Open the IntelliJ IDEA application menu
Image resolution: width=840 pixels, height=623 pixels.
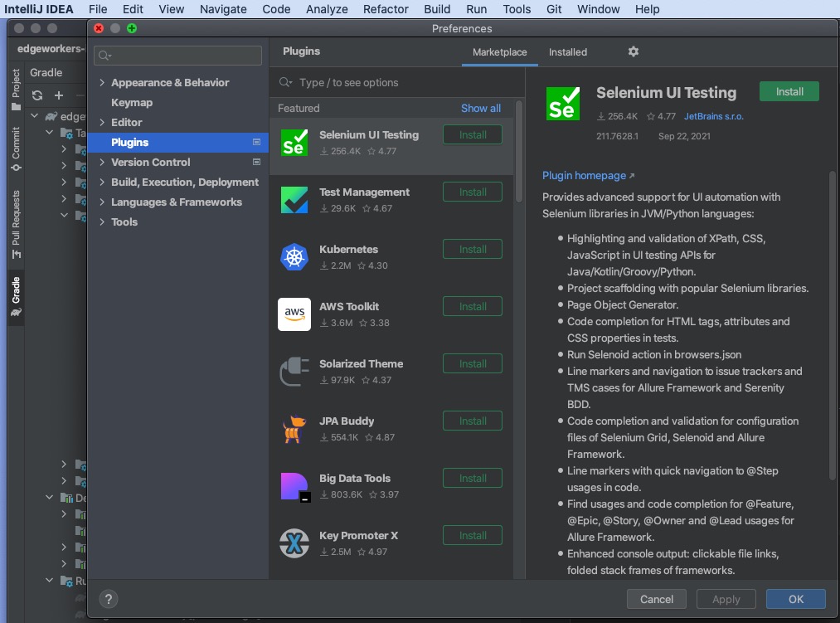39,9
